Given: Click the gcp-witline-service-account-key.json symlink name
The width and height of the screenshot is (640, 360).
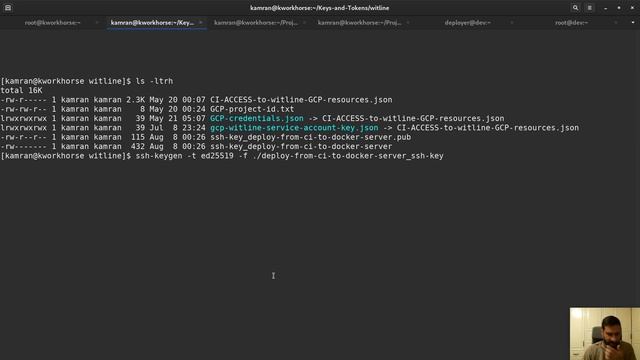Looking at the screenshot, I should click(x=294, y=128).
